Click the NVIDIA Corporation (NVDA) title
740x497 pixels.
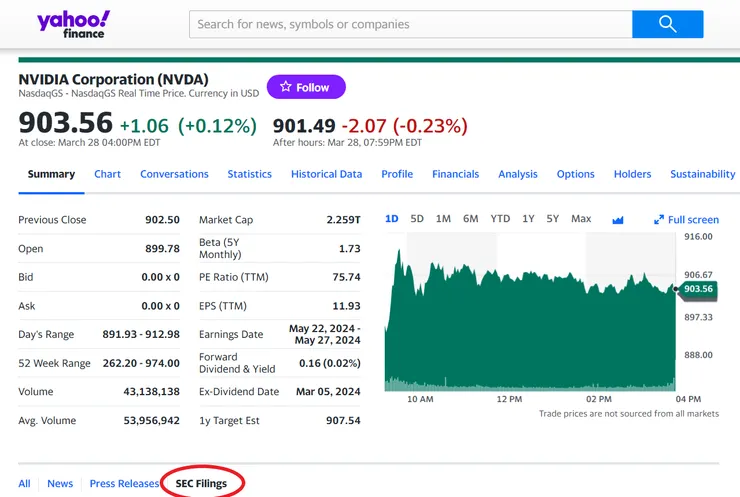pos(113,79)
